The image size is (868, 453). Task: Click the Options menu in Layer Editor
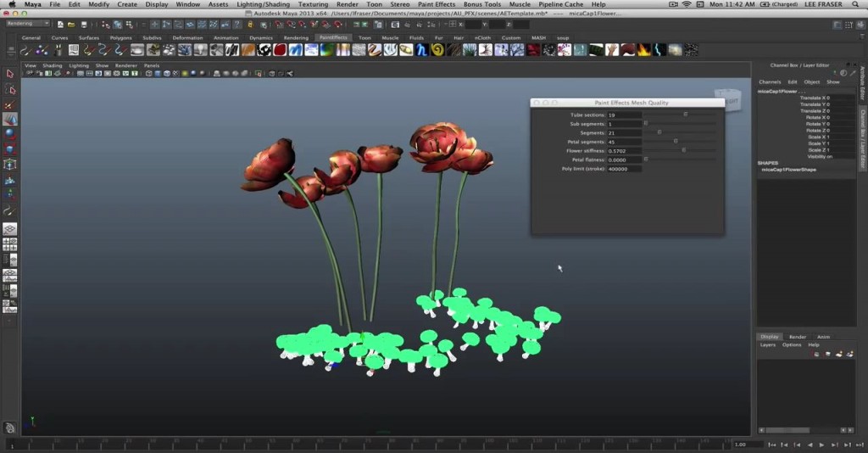(792, 345)
